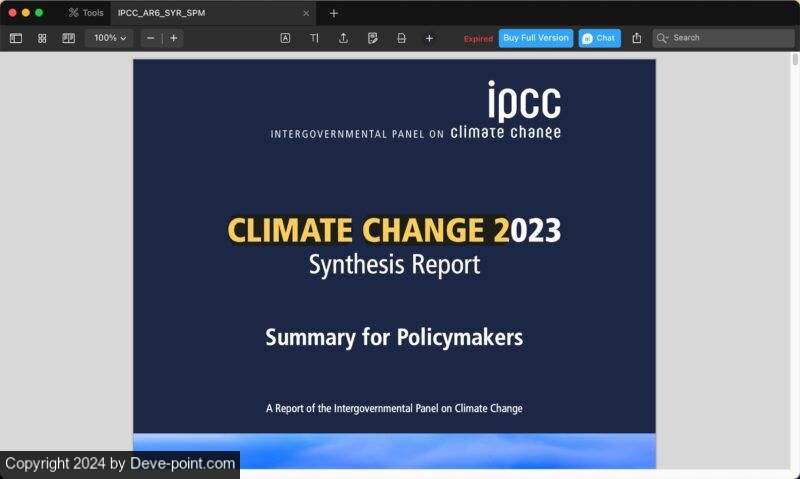Switch to two-page display mode
The height and width of the screenshot is (479, 800).
[x=68, y=38]
